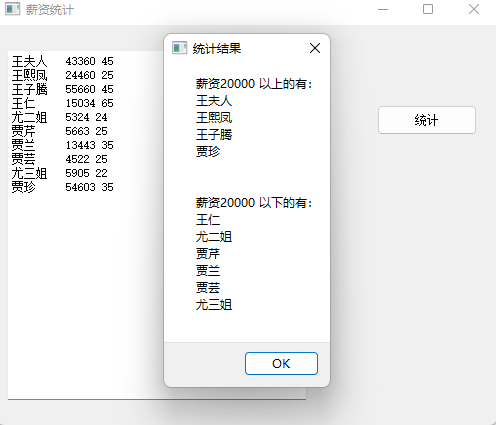Click 王子腾 in the dialog results
The image size is (496, 425).
click(214, 135)
